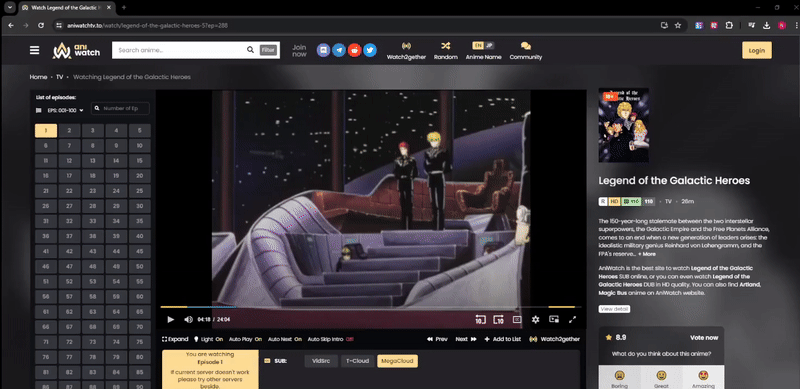Open the search Filter button
Screen dimensions: 800x389
click(268, 50)
